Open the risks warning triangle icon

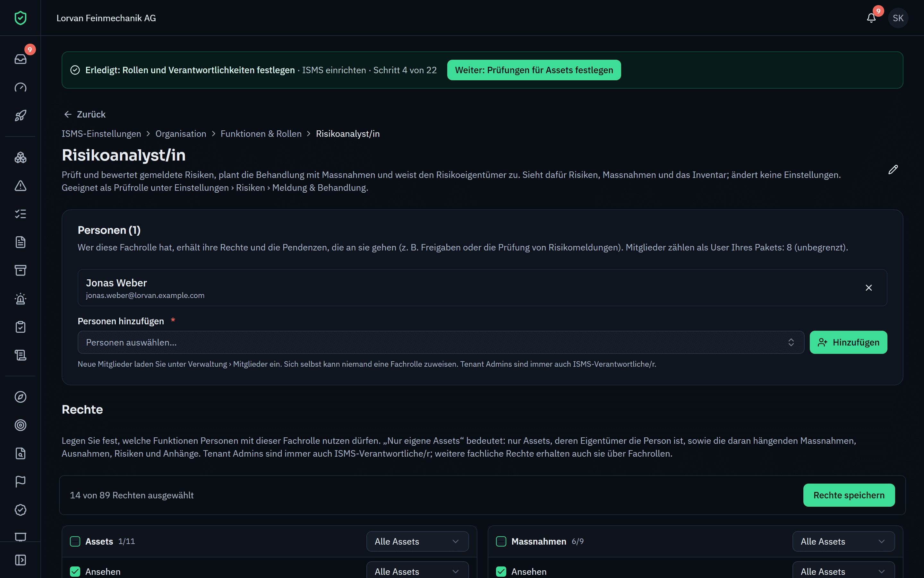click(20, 186)
